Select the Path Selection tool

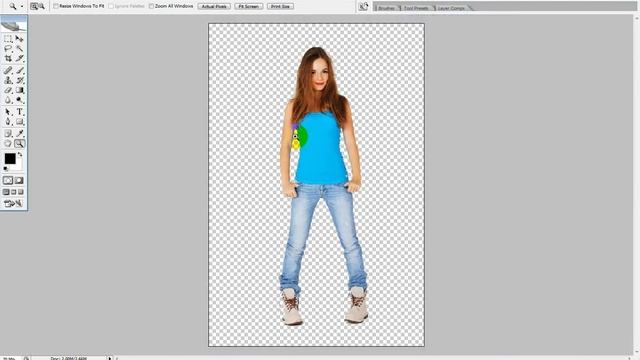coord(8,112)
